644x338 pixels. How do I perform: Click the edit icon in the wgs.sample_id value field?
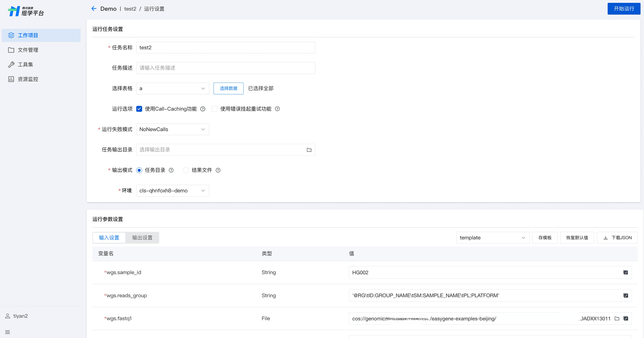[x=626, y=272]
